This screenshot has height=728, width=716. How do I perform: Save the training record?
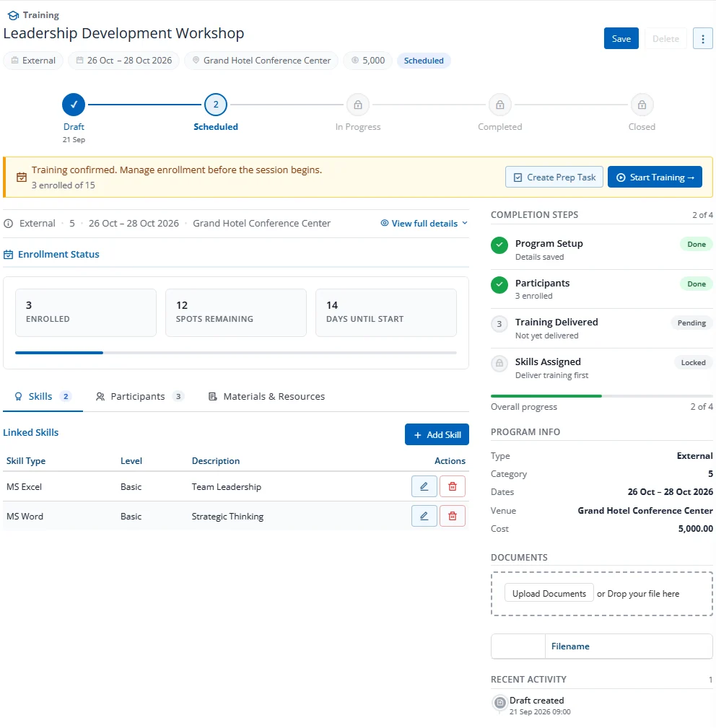[x=621, y=38]
